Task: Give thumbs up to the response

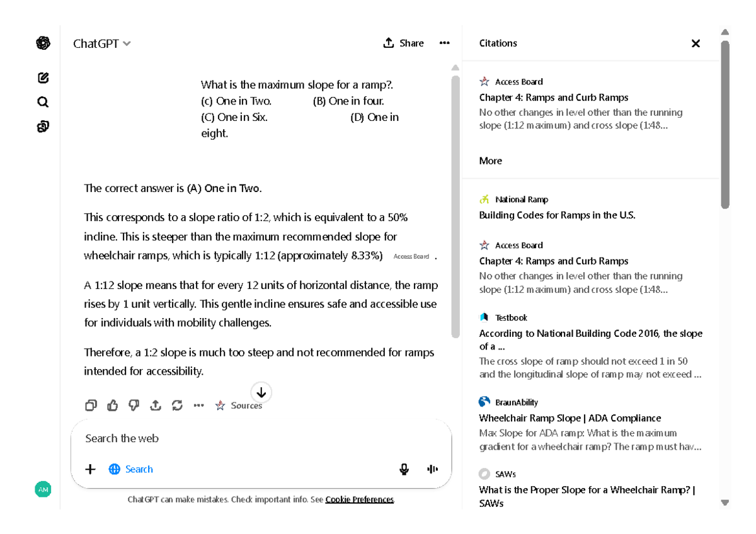Action: [x=113, y=406]
